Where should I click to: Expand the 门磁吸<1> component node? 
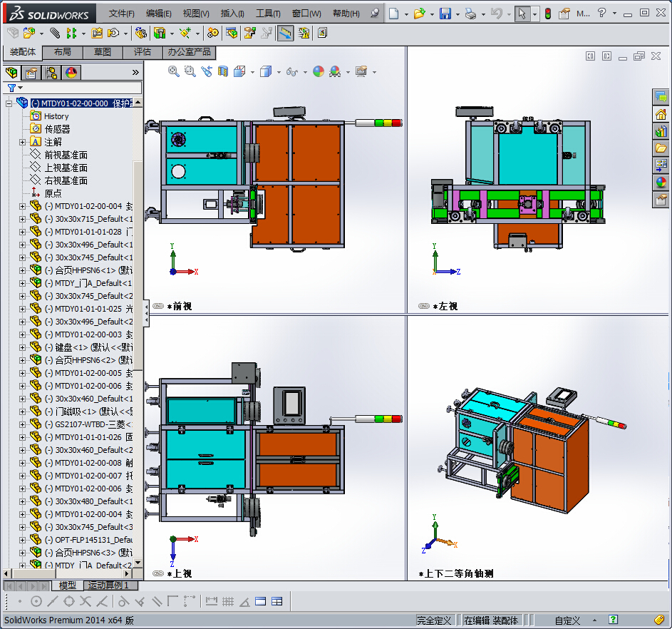tap(22, 411)
